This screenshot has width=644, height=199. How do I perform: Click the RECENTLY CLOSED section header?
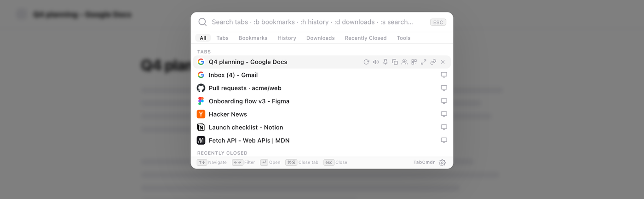tap(222, 153)
